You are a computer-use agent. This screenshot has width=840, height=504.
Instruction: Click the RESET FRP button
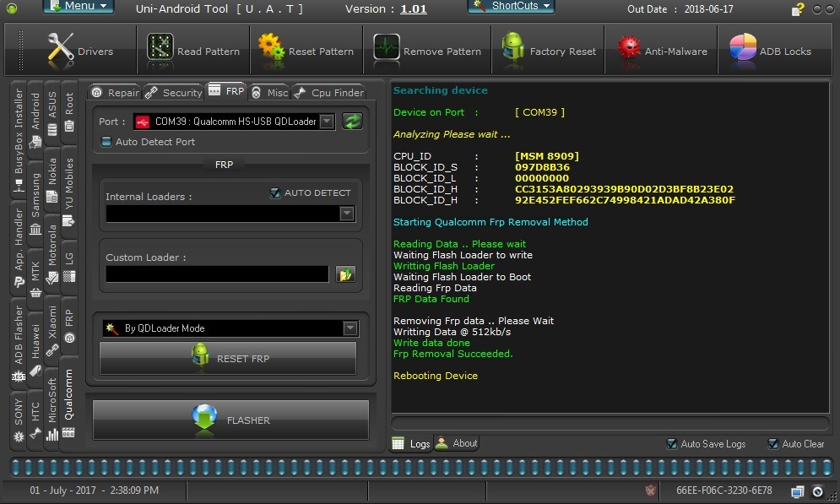(x=228, y=358)
